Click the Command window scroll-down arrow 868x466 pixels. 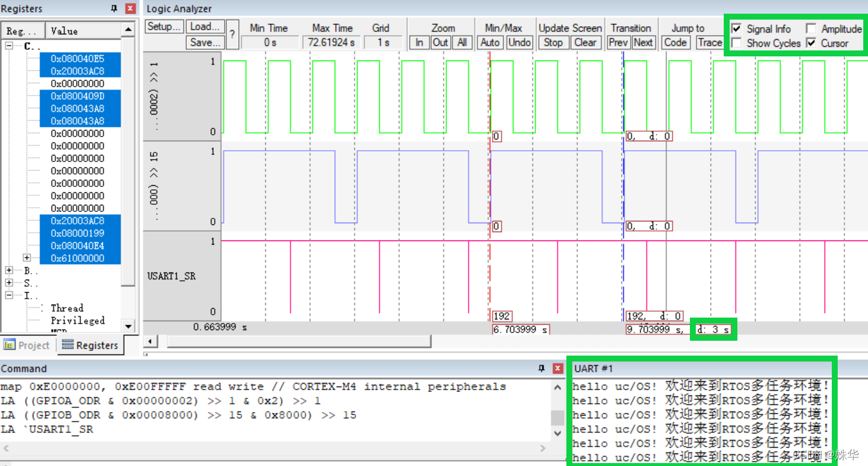pyautogui.click(x=557, y=433)
